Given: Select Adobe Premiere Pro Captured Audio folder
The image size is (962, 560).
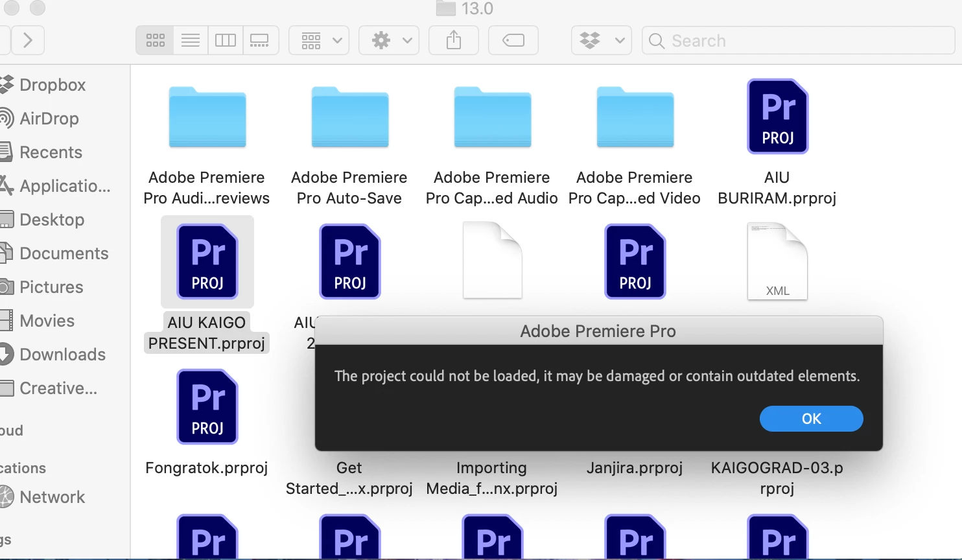Looking at the screenshot, I should coord(493,118).
